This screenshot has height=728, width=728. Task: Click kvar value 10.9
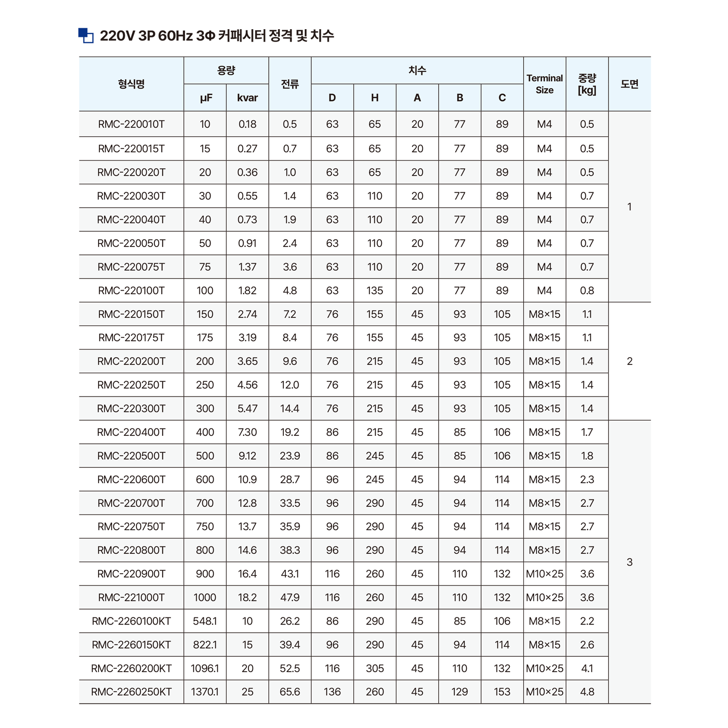(248, 480)
